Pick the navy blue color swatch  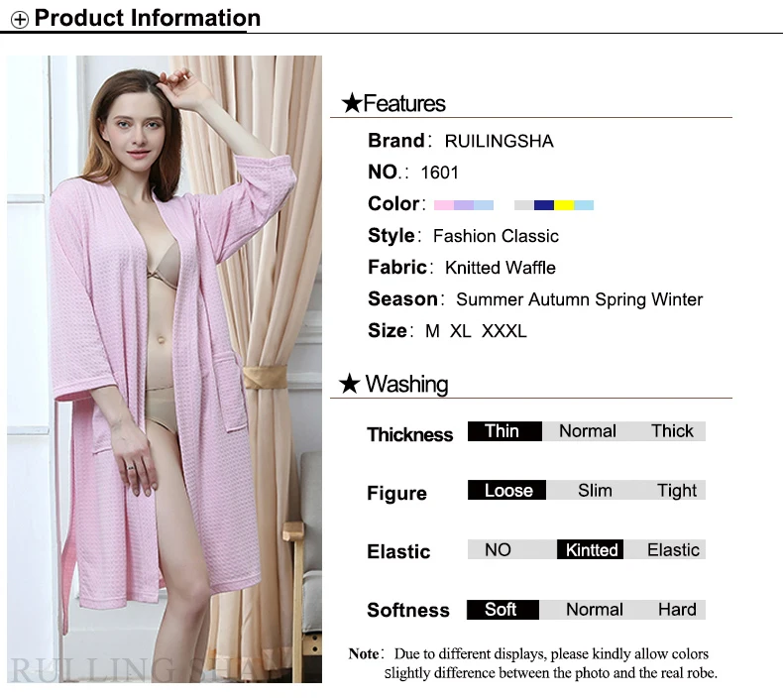click(544, 205)
